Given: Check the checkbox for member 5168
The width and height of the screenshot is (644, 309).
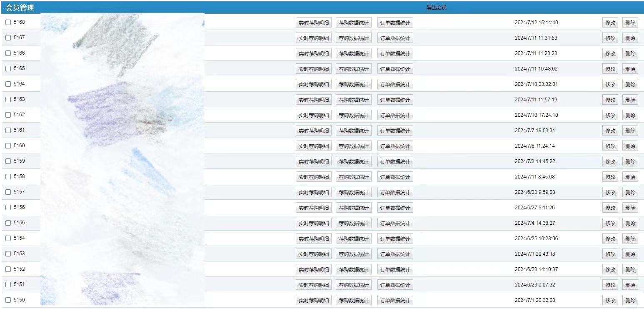Looking at the screenshot, I should [x=8, y=23].
